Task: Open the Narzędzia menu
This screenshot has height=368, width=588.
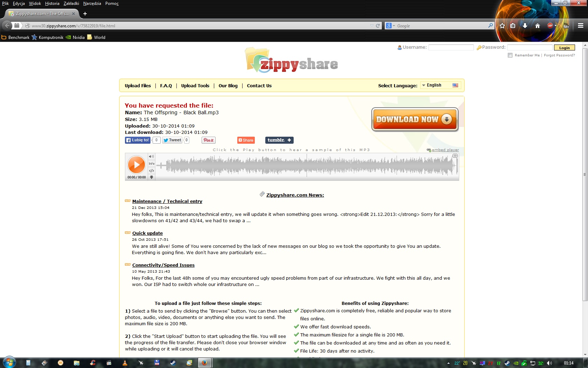Action: (92, 4)
